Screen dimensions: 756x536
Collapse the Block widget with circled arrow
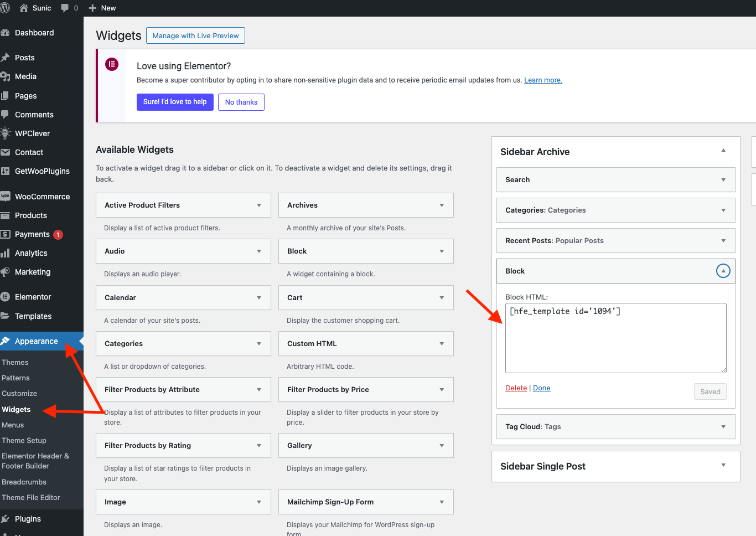click(x=723, y=271)
